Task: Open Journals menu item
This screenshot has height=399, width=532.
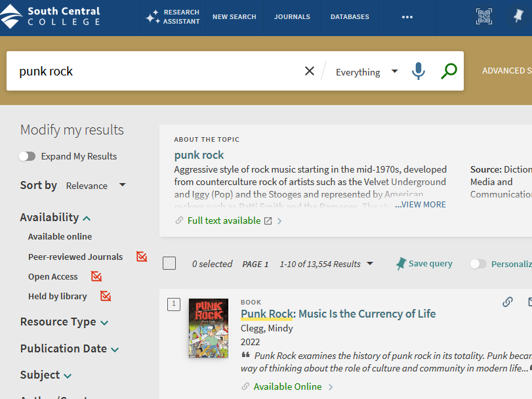Action: click(292, 16)
